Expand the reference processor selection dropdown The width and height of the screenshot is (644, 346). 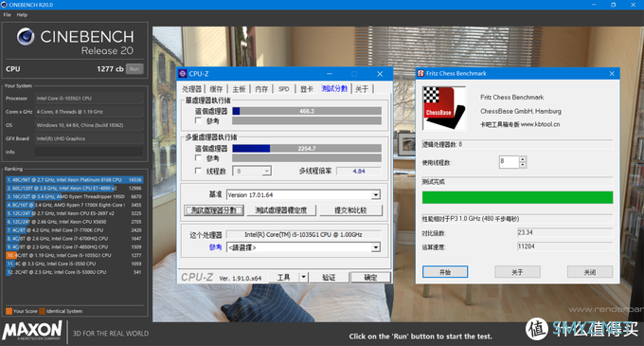pyautogui.click(x=376, y=247)
